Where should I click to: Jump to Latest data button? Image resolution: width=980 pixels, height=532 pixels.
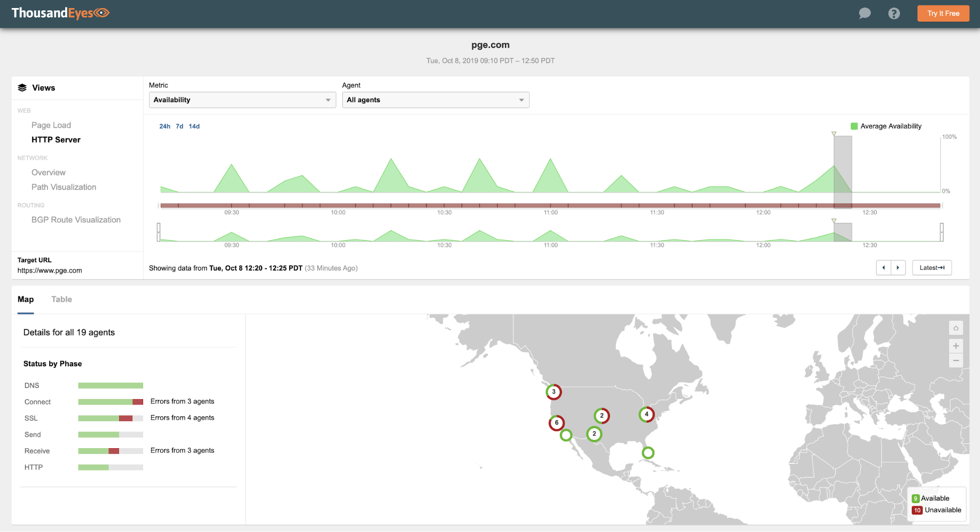click(x=931, y=268)
